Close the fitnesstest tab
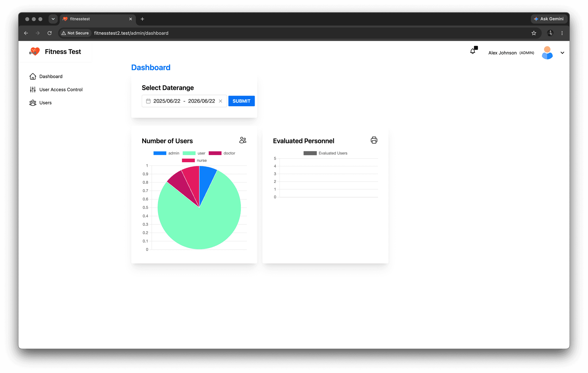The image size is (588, 373). (x=131, y=19)
